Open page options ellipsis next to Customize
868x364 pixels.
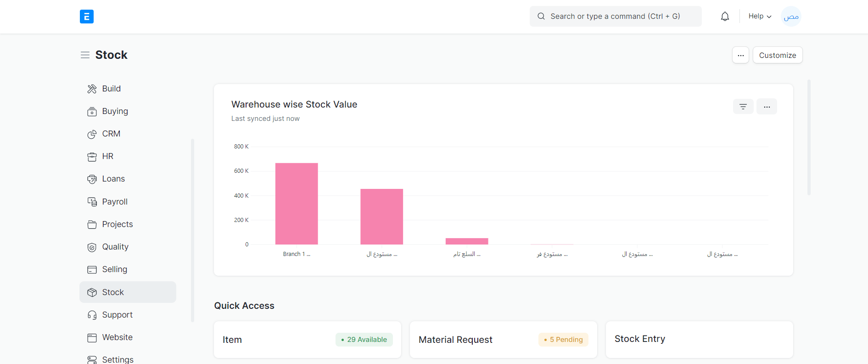point(740,55)
